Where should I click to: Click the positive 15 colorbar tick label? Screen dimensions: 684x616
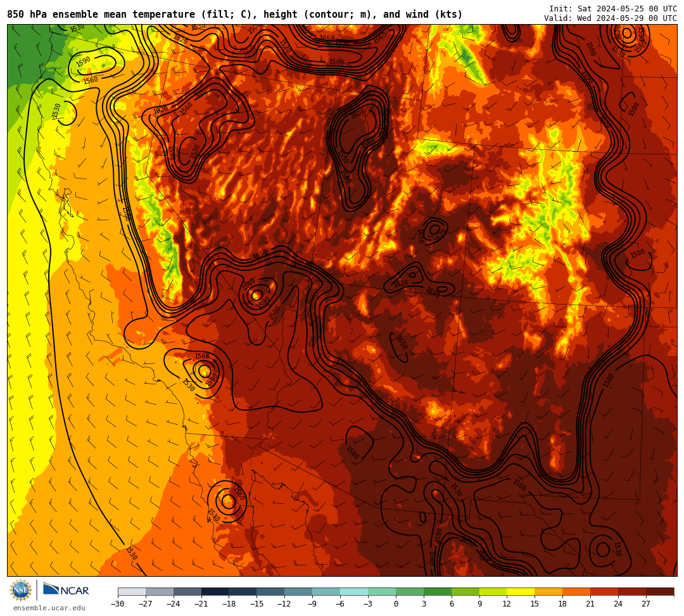pyautogui.click(x=535, y=604)
